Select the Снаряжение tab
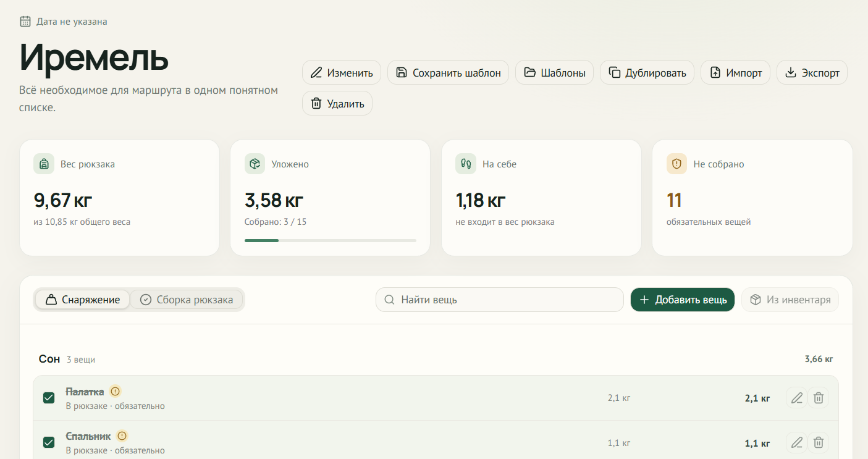 point(82,300)
